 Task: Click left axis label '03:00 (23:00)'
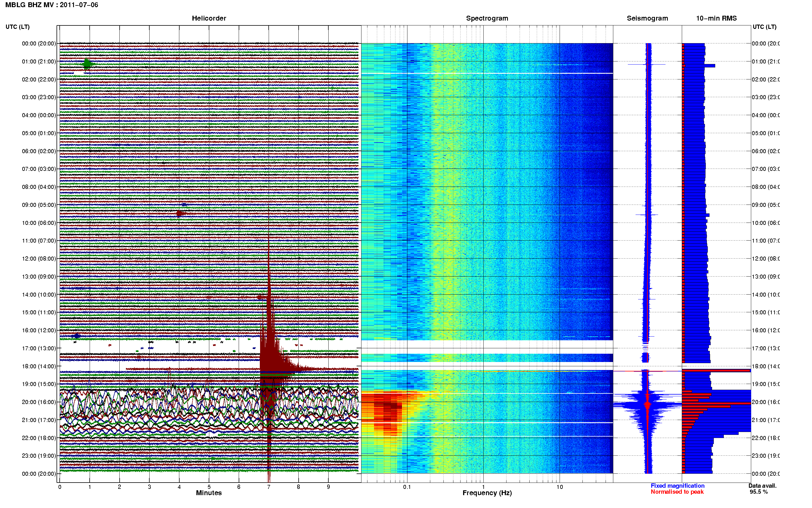tap(39, 97)
